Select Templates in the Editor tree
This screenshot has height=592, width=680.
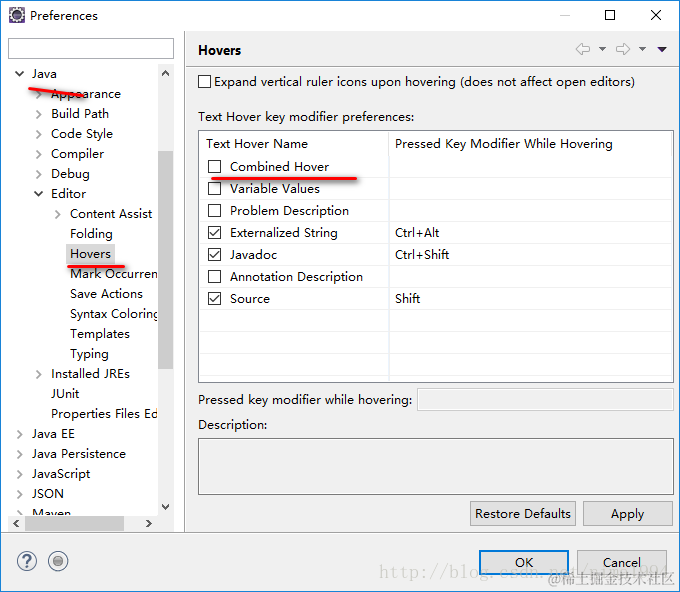point(100,334)
